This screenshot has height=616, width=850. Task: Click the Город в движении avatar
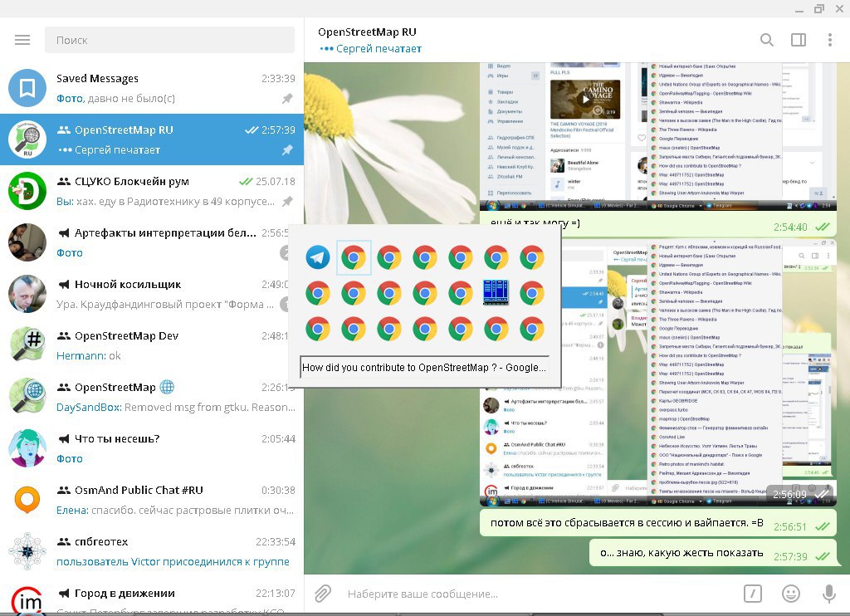click(27, 601)
